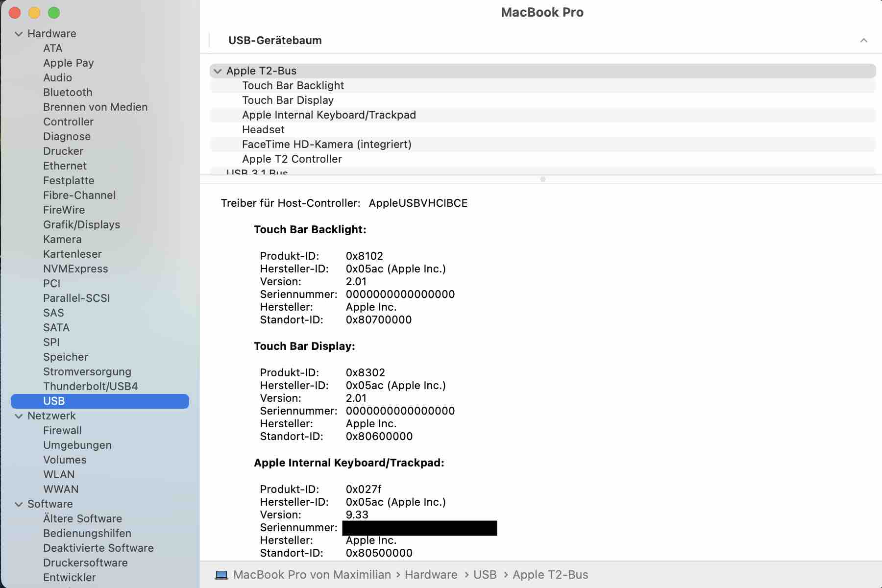The image size is (882, 588).
Task: Click MacBook Pro von Maximilian in path bar
Action: 312,575
